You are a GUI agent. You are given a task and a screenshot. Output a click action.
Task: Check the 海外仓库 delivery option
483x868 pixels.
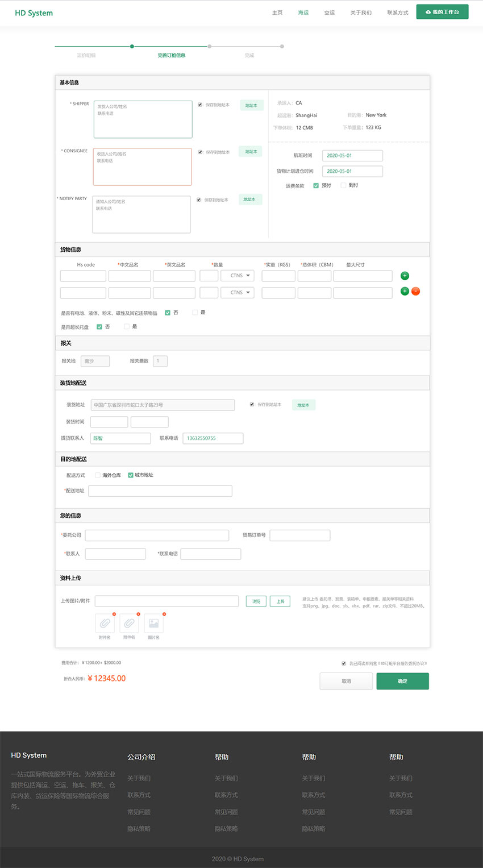click(98, 475)
